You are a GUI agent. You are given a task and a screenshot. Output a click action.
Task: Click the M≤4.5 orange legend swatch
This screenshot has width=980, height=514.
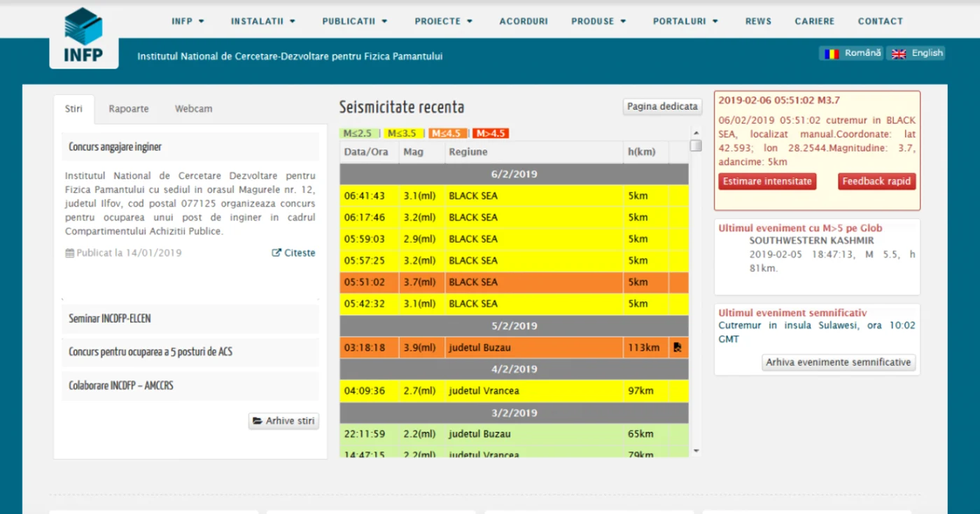[447, 133]
